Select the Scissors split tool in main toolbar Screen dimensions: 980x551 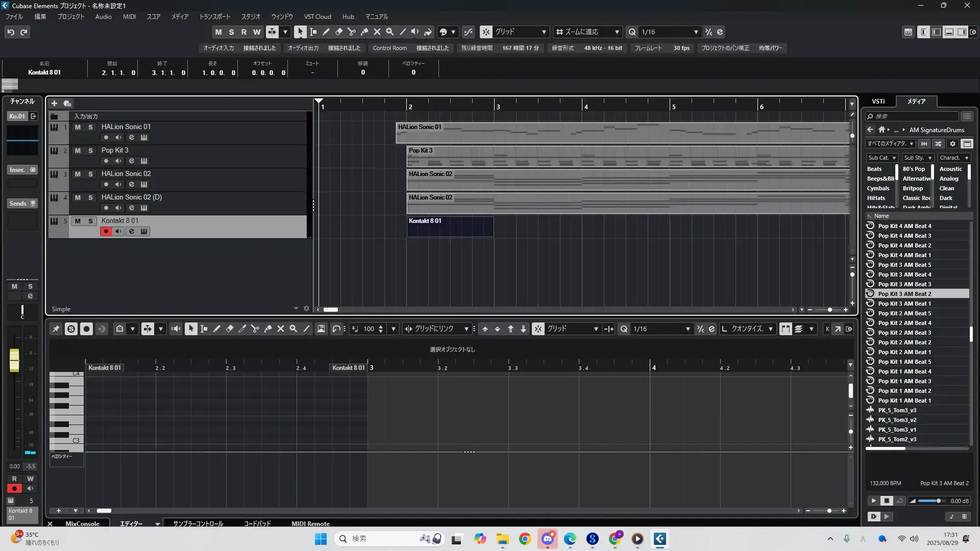pos(352,32)
